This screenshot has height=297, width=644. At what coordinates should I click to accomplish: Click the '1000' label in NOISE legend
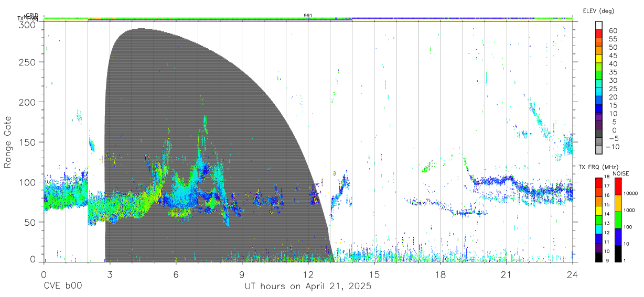pyautogui.click(x=630, y=211)
